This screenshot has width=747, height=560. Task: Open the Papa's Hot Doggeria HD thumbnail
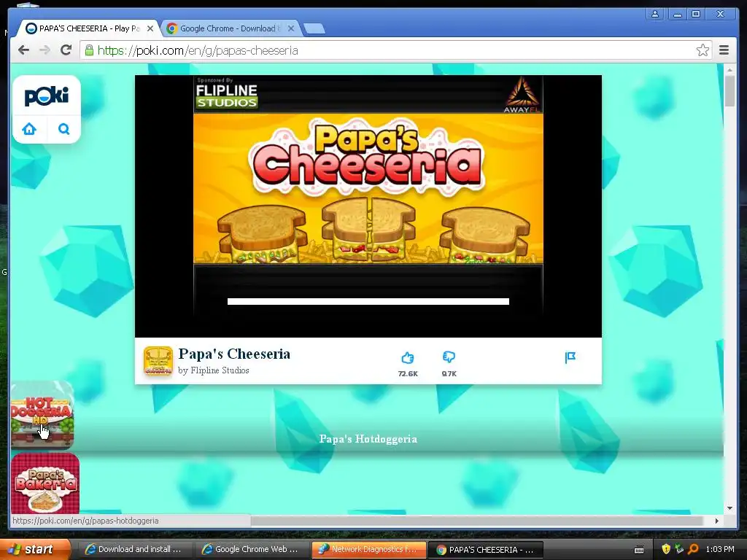(x=42, y=414)
